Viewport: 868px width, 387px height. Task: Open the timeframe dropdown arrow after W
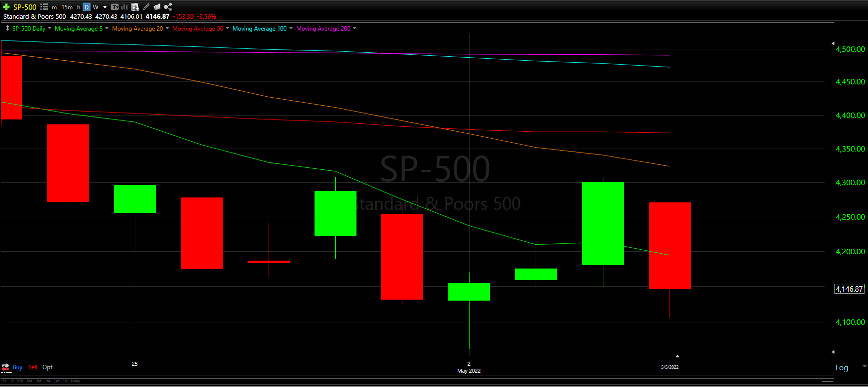click(x=105, y=7)
